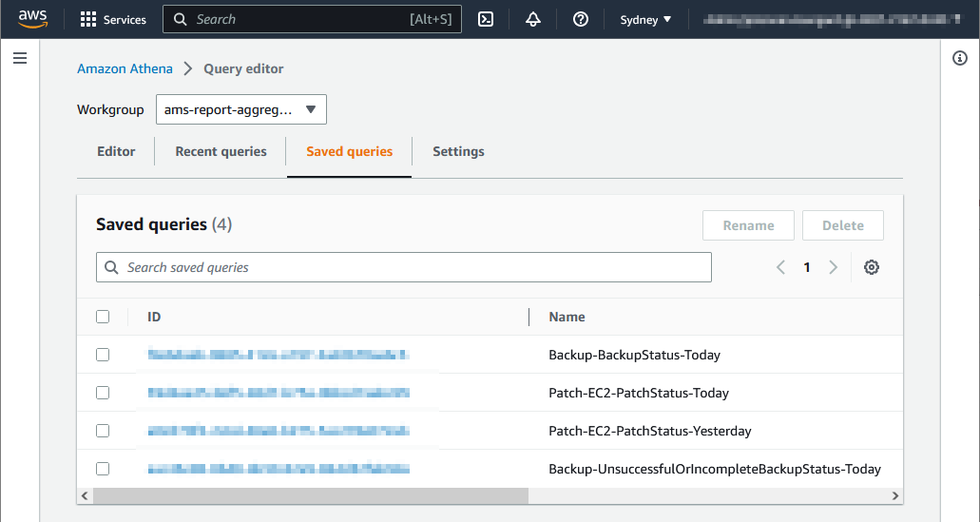Open the Services grid menu

pyautogui.click(x=113, y=19)
